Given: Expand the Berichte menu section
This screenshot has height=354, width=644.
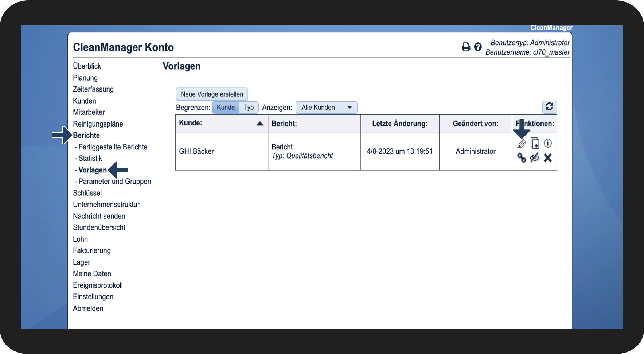Looking at the screenshot, I should [x=86, y=135].
